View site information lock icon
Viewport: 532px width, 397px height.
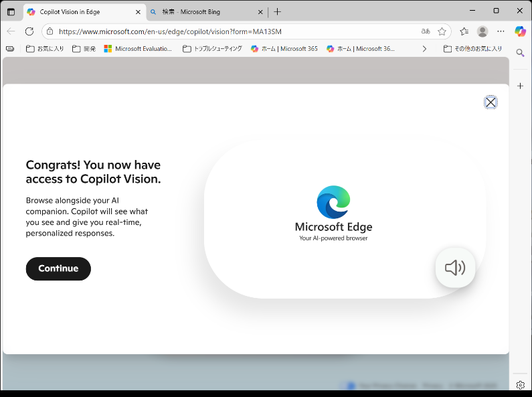[50, 31]
